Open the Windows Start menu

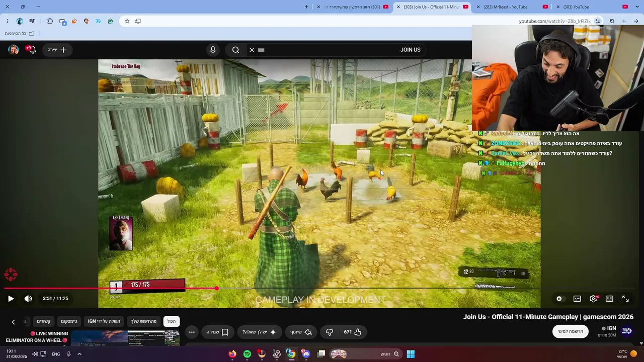411,354
